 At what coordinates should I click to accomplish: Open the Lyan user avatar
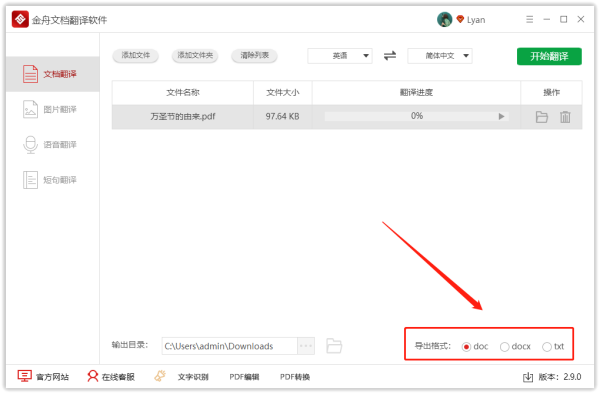[x=444, y=19]
